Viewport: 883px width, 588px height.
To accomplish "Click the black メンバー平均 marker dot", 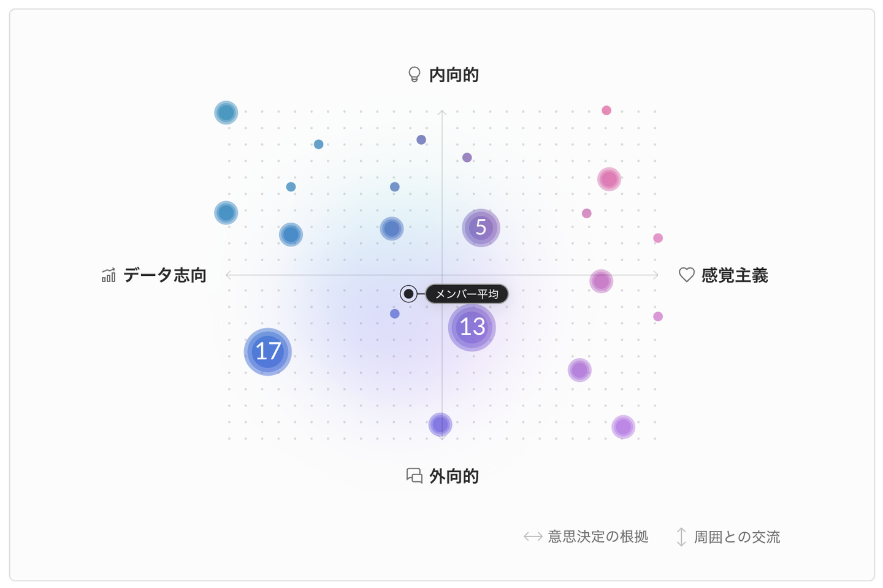I will coord(408,294).
